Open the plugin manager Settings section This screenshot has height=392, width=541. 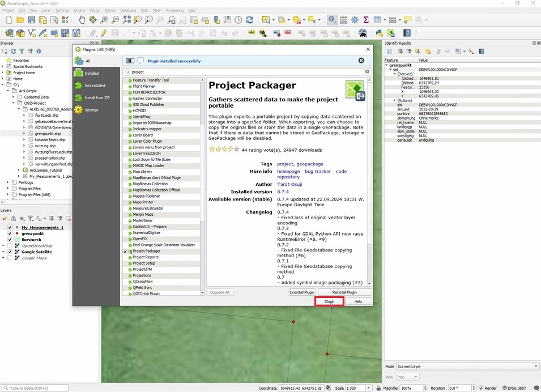91,110
